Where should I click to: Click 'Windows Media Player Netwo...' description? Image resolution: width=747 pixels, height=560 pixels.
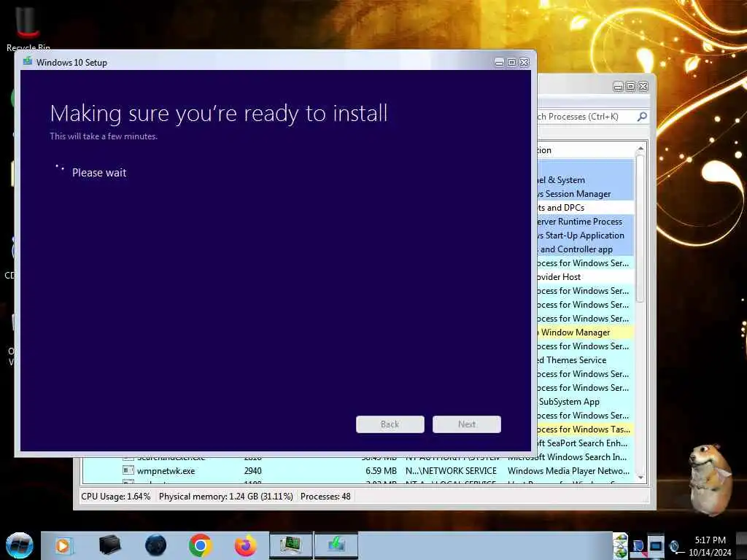point(568,470)
